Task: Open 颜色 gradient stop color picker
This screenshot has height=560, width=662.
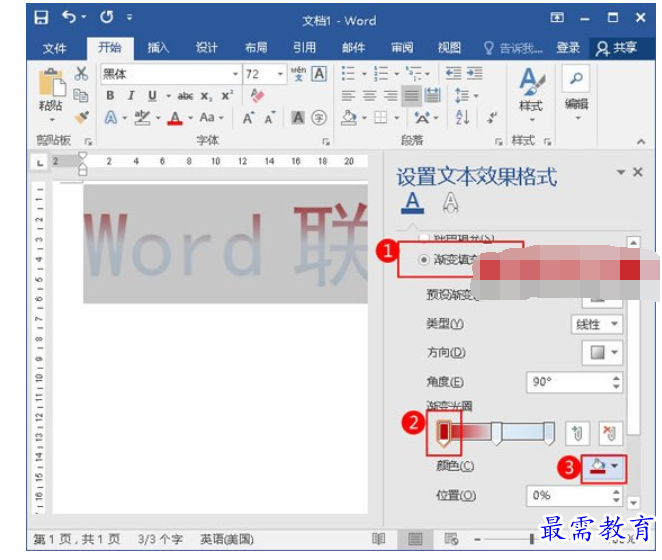Action: 604,468
